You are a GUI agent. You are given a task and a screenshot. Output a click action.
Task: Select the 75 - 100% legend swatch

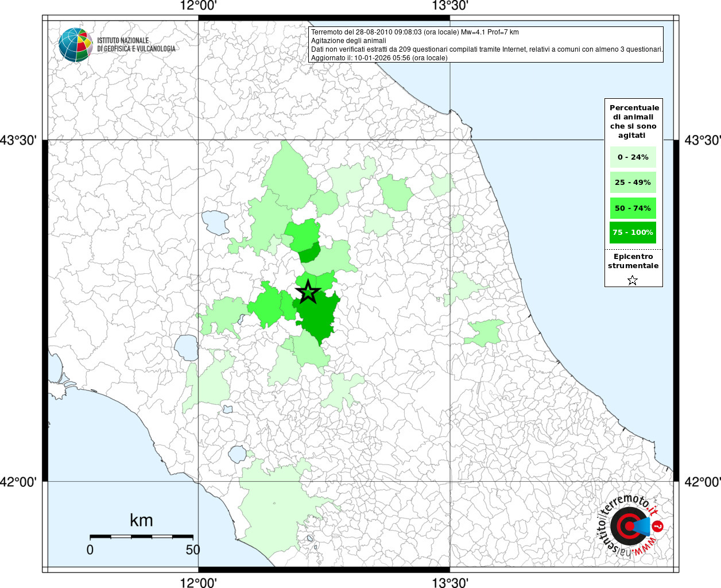tap(633, 233)
